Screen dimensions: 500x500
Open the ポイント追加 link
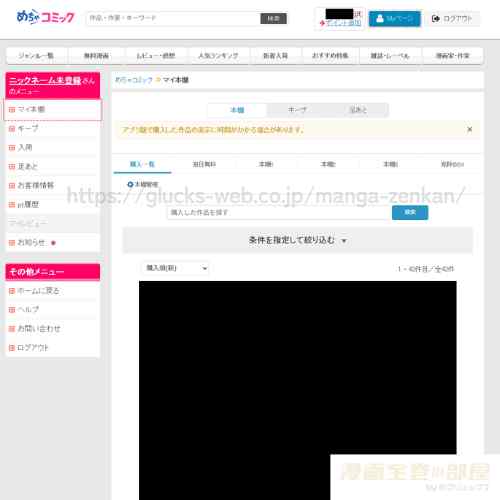[x=343, y=23]
